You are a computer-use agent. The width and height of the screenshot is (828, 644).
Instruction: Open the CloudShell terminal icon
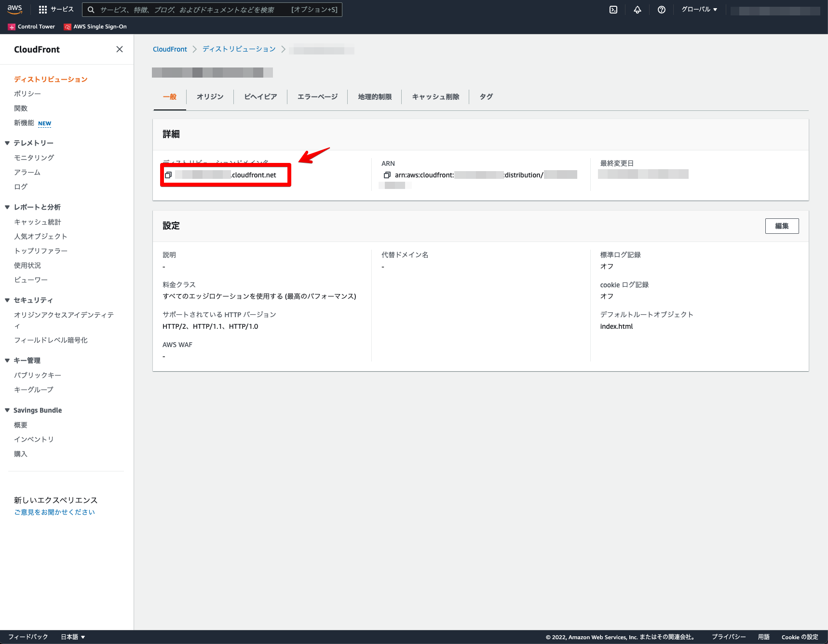click(613, 10)
